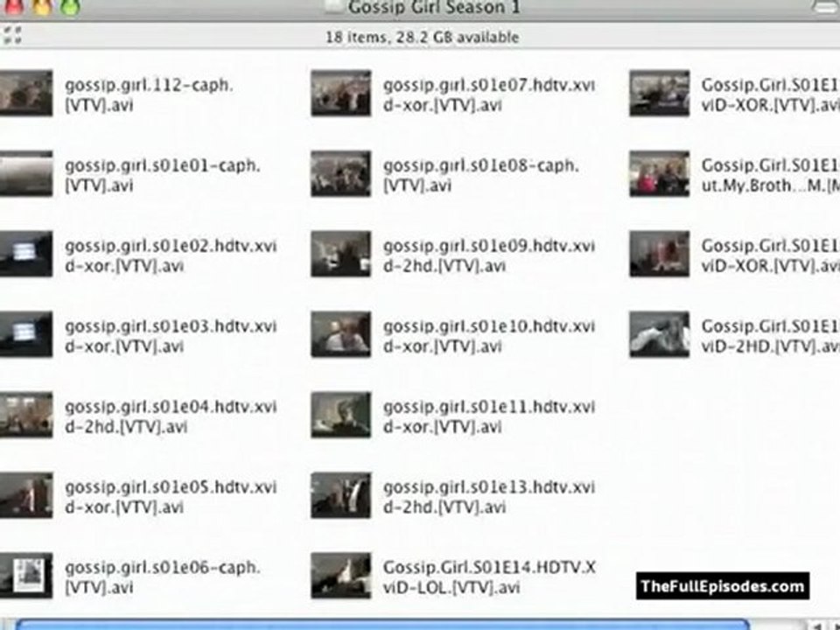Close the Gossip Girl Season 1 window
840x630 pixels.
click(15, 6)
